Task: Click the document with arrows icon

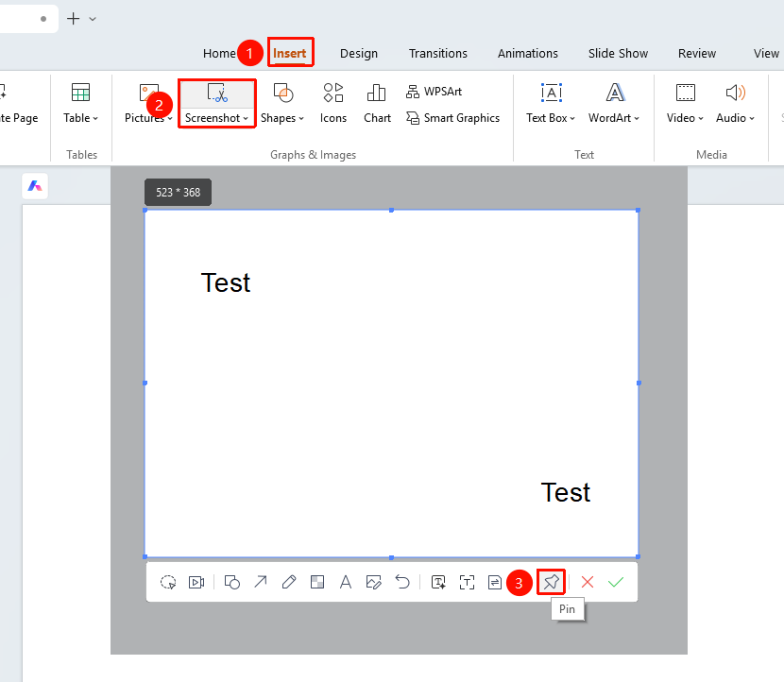Action: (x=495, y=582)
